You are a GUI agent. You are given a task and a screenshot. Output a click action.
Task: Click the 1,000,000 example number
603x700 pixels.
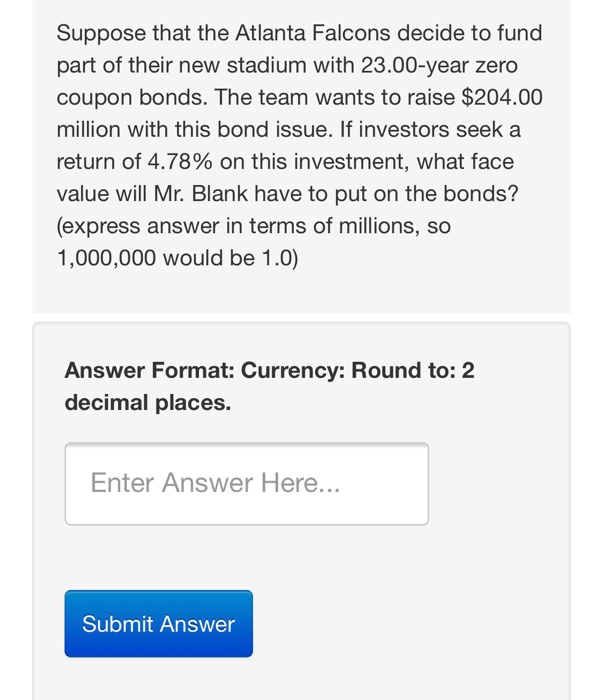pos(106,258)
